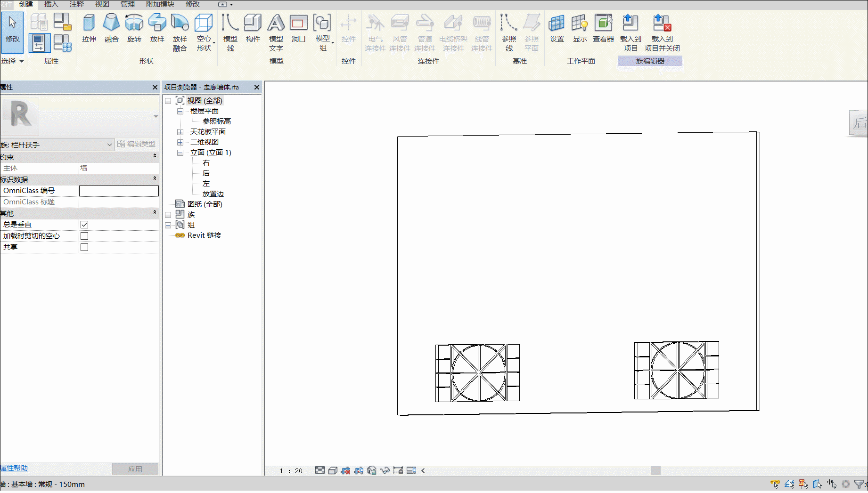Toggle the 总是垂直 checkbox

point(84,225)
